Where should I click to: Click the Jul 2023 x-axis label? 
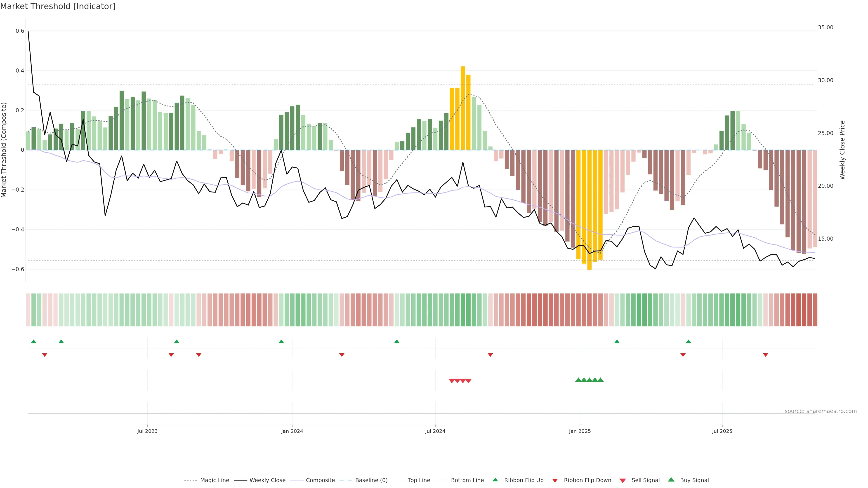(147, 431)
